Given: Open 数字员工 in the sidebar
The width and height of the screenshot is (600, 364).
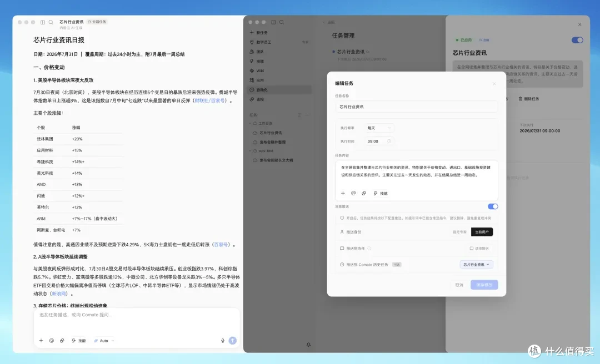Looking at the screenshot, I should [x=279, y=42].
